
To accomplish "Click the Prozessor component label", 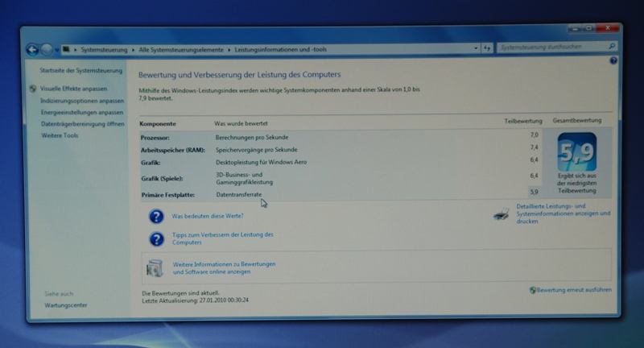I will tap(155, 138).
